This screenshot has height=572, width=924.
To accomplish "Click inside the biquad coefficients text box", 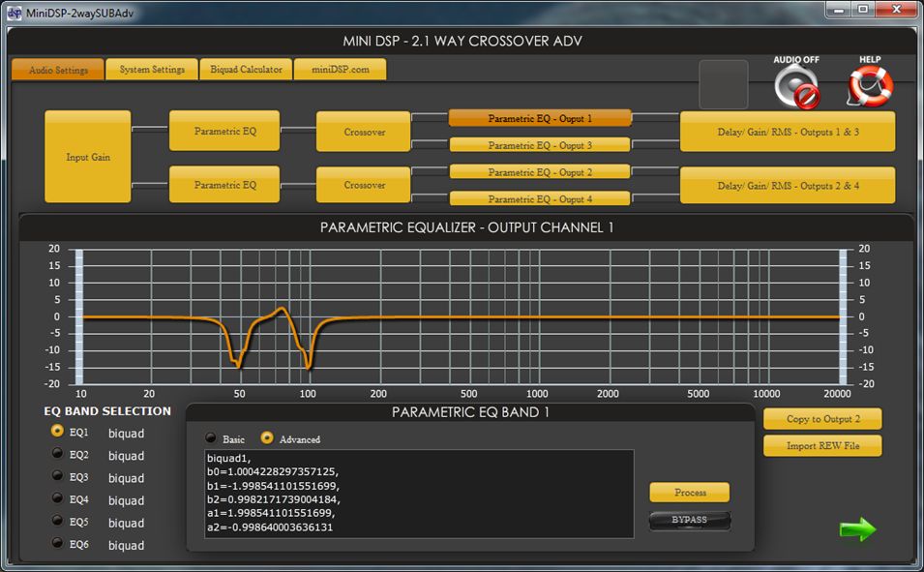I will tap(419, 495).
